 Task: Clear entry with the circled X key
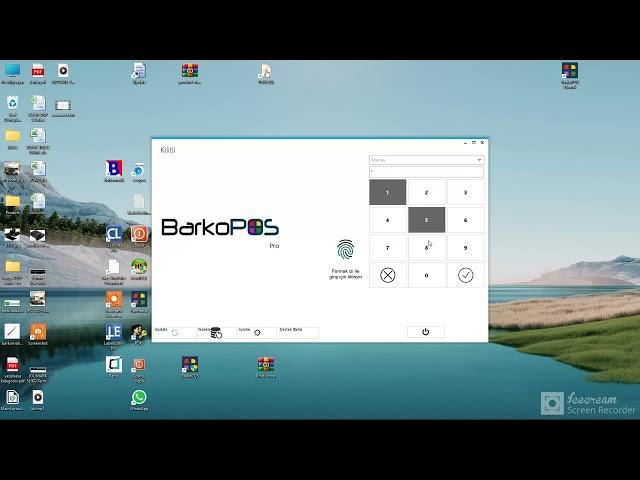[x=387, y=275]
